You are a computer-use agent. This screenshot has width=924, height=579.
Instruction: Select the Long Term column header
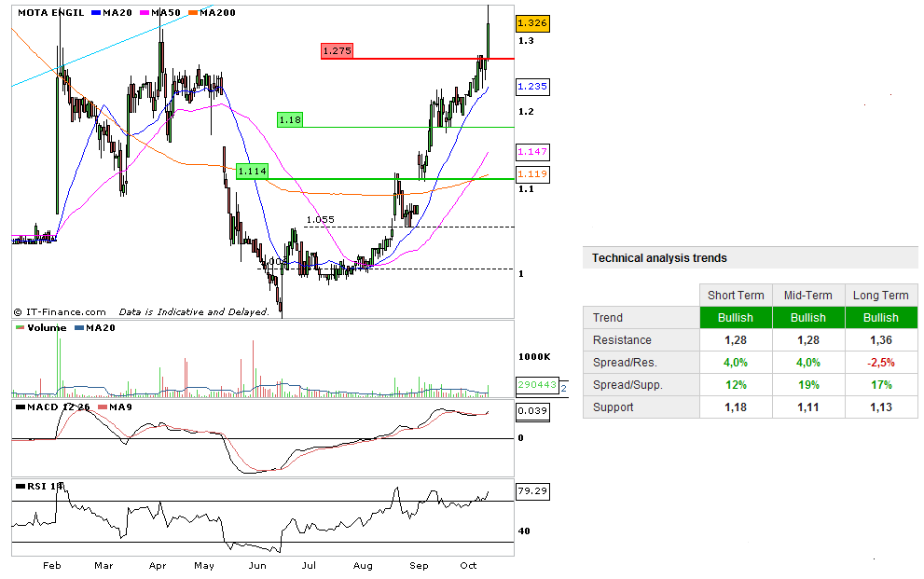(x=881, y=296)
